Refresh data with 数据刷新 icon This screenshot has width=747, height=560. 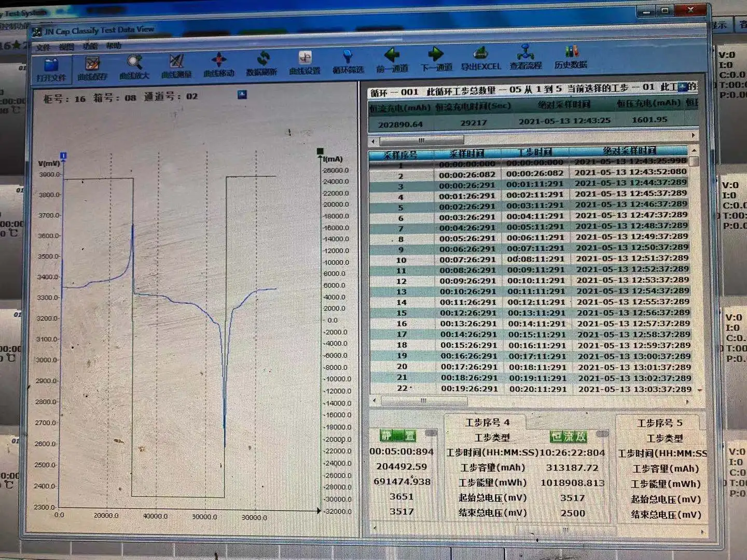coord(262,64)
